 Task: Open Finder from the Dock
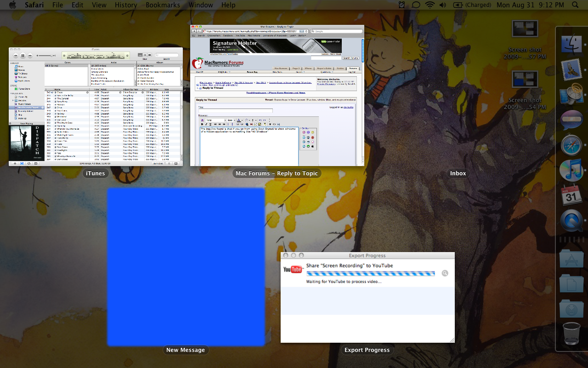click(571, 45)
